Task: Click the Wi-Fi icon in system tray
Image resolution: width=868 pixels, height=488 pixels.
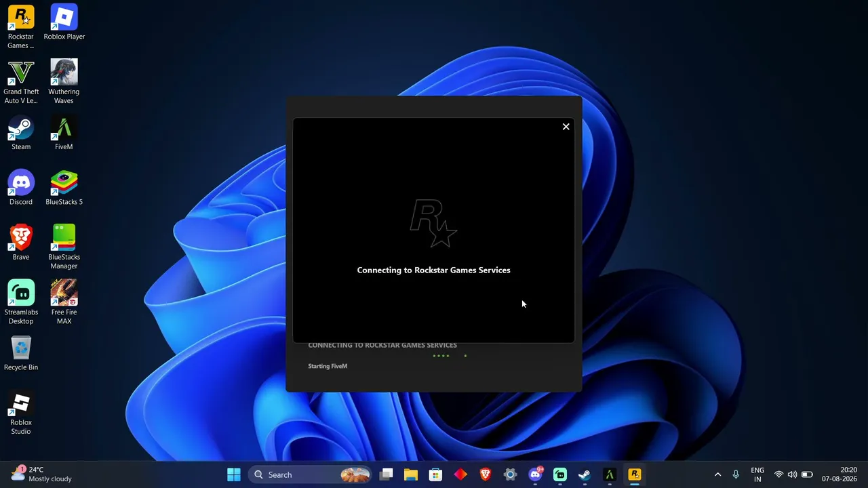Action: pyautogui.click(x=778, y=474)
